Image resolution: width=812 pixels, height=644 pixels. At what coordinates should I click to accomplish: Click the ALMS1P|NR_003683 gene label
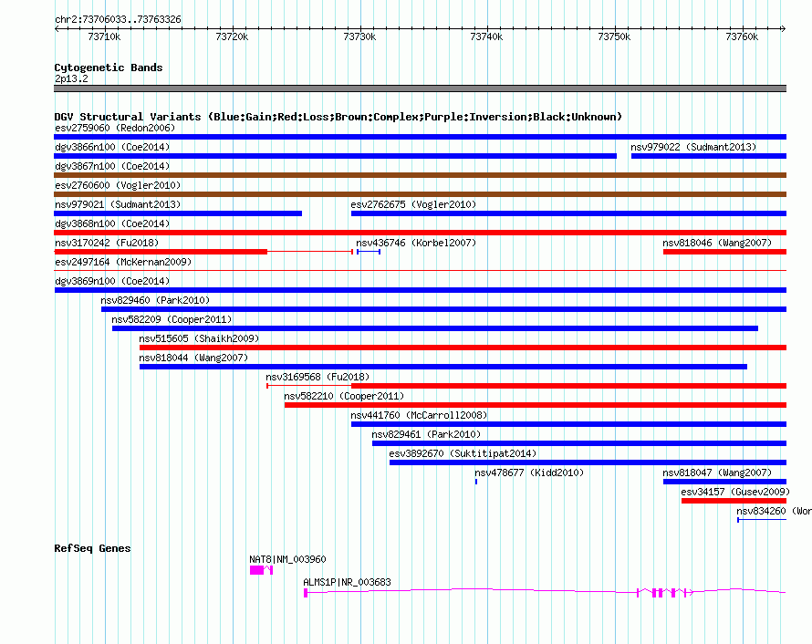(x=347, y=582)
